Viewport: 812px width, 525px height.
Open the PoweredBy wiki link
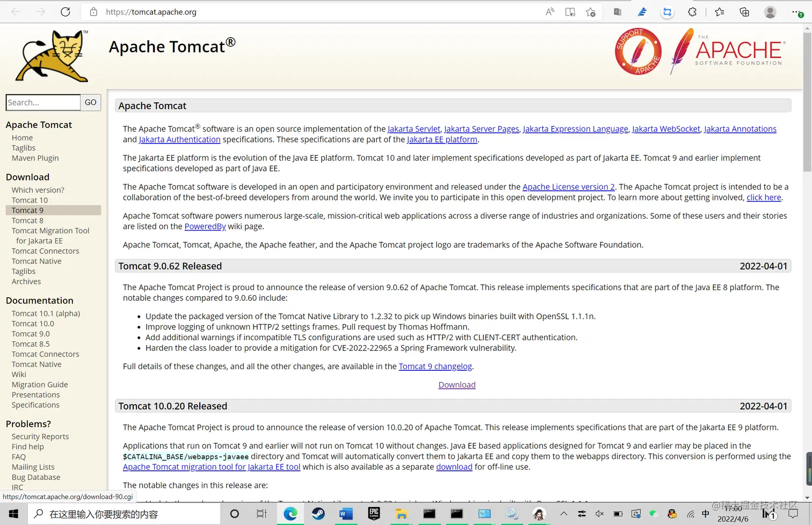point(205,227)
